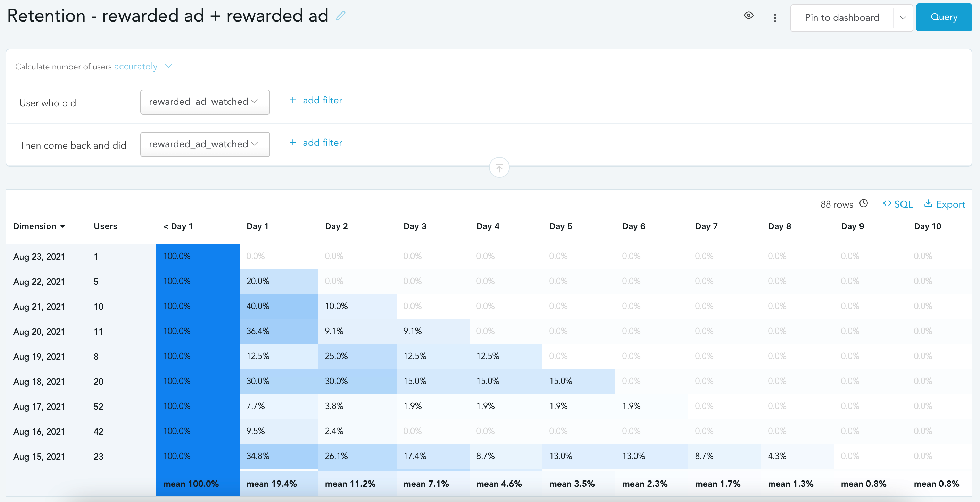The height and width of the screenshot is (502, 980).
Task: Click the collapse query panel arrow icon
Action: [499, 167]
